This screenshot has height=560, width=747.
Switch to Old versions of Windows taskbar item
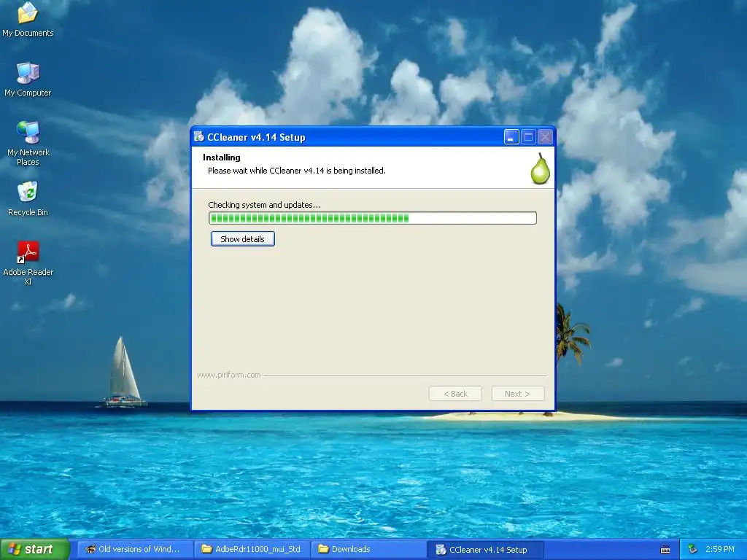134,549
